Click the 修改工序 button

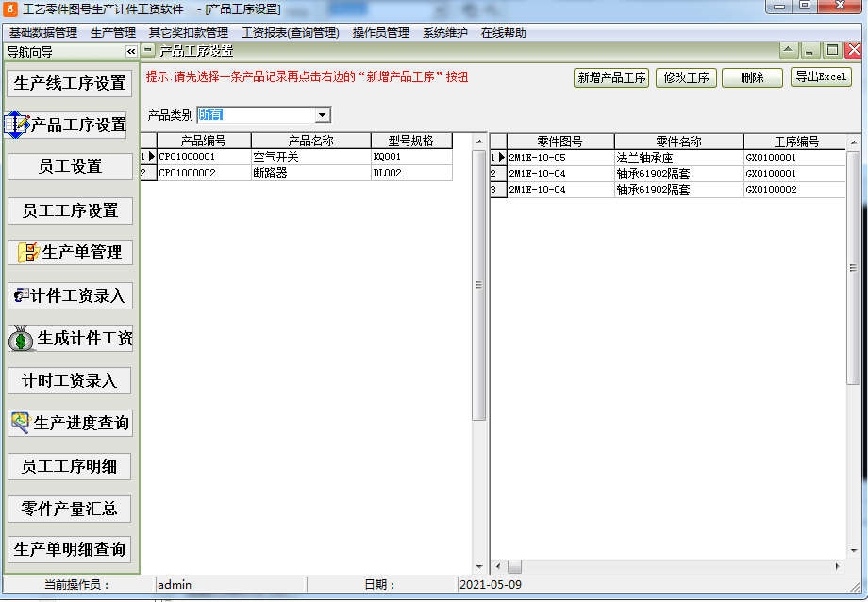(x=688, y=78)
